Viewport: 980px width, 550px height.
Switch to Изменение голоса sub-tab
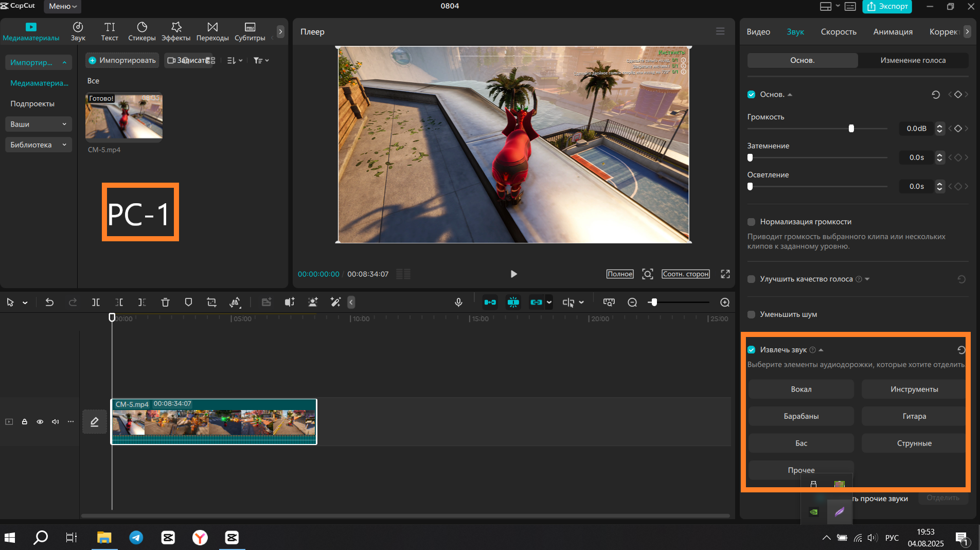pyautogui.click(x=913, y=60)
